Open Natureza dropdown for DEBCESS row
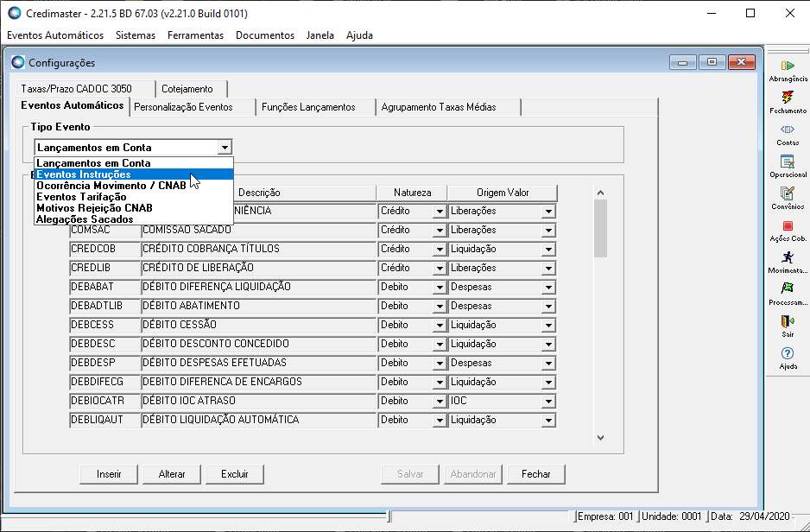This screenshot has width=810, height=532. point(440,326)
